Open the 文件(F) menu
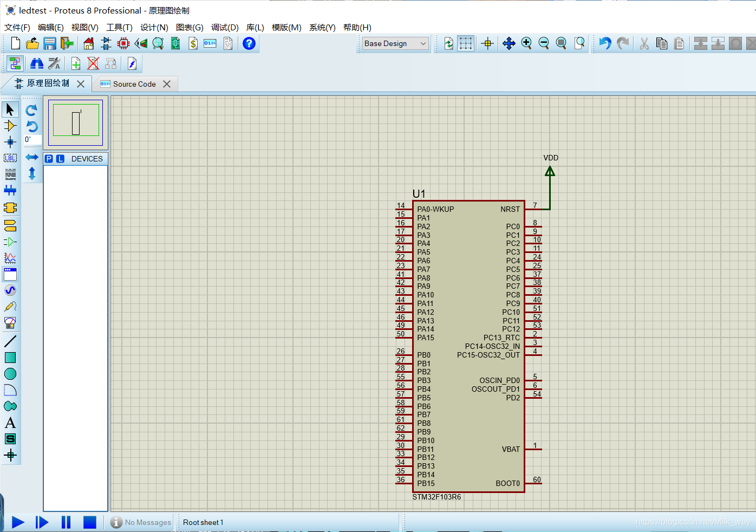Viewport: 756px width, 532px height. [x=17, y=27]
